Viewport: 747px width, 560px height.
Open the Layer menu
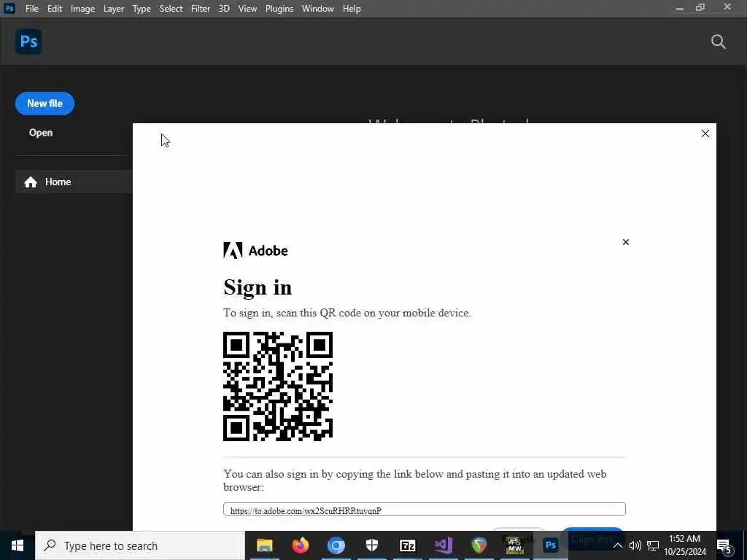pos(114,9)
